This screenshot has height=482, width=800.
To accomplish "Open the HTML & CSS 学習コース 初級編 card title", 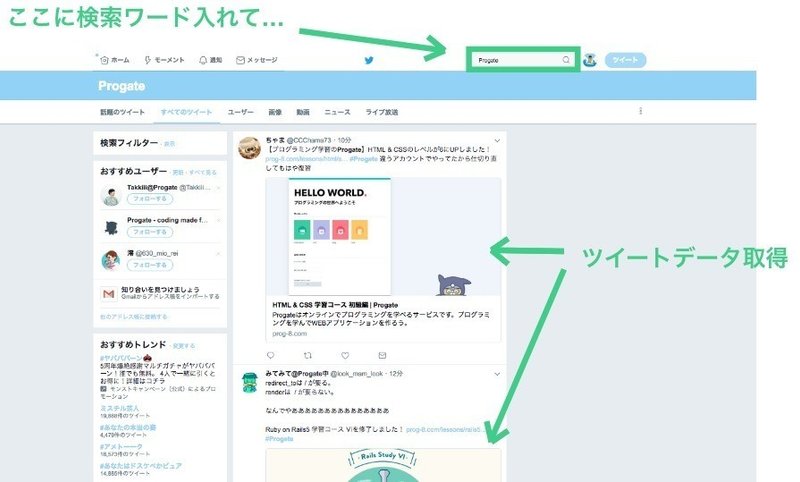I will pyautogui.click(x=335, y=305).
